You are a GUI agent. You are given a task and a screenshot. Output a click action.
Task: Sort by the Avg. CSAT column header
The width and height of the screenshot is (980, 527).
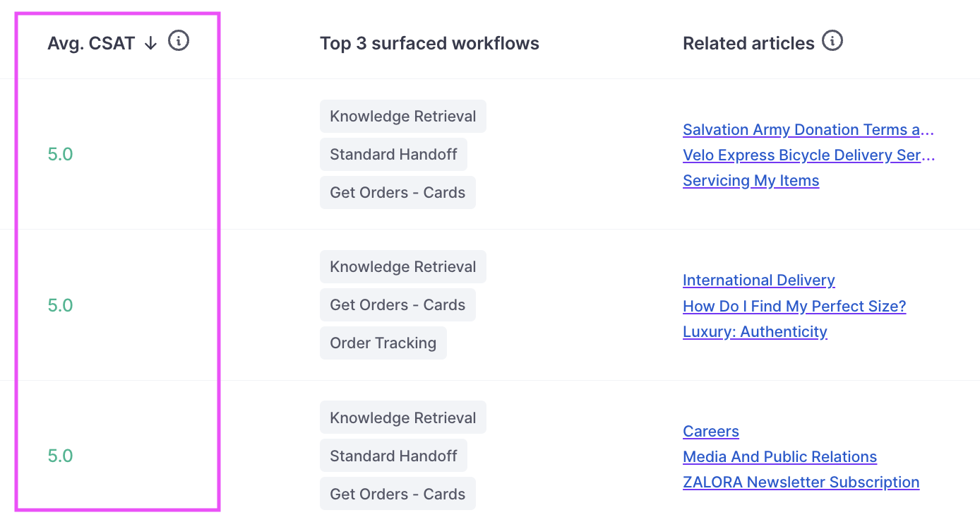[91, 43]
